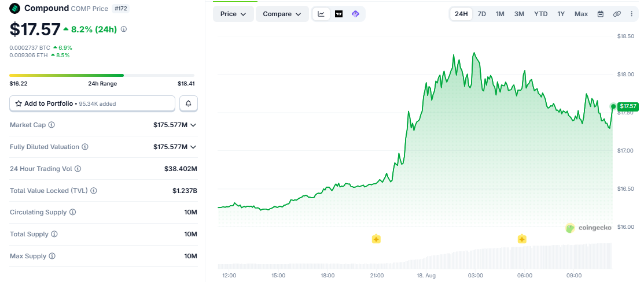Open the calendar date range icon

[601, 14]
